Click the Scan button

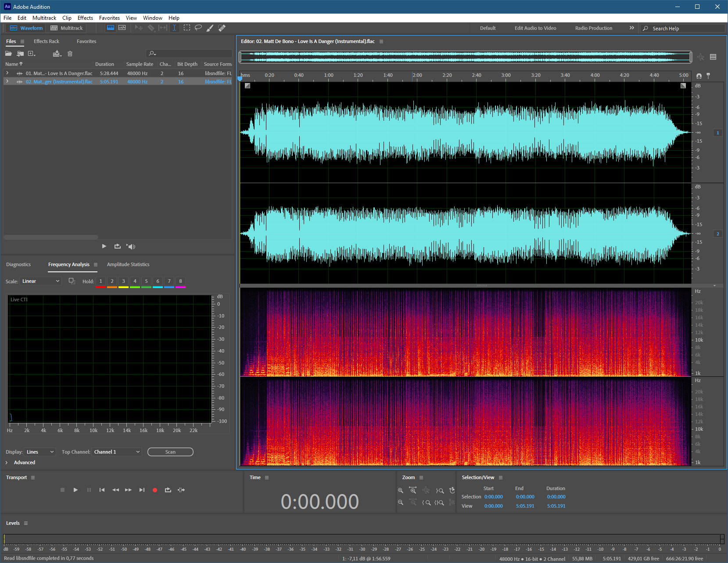[170, 452]
